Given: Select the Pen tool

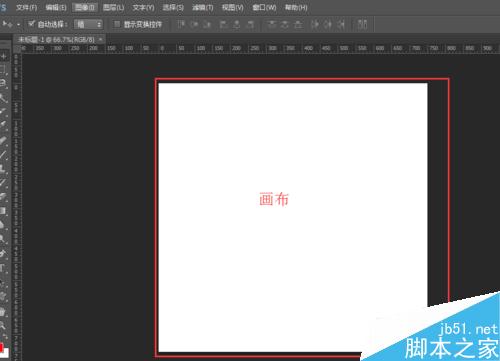Looking at the screenshot, I should (x=3, y=253).
